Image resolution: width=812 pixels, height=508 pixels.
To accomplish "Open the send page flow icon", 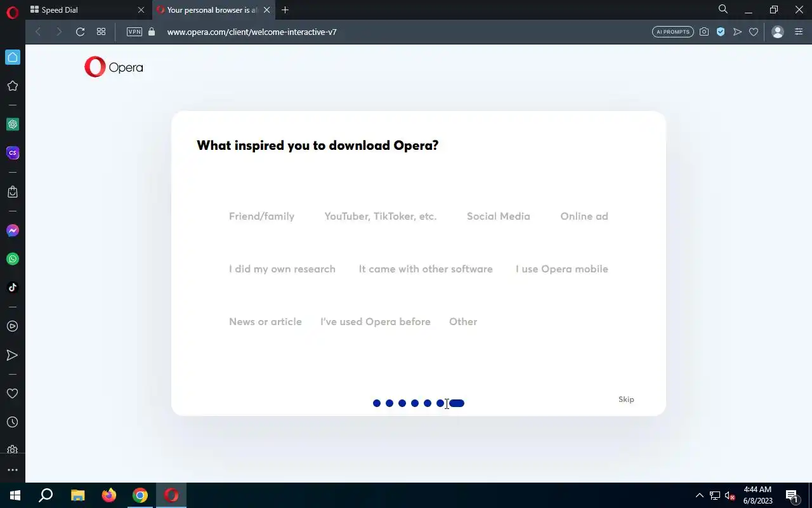I will click(737, 32).
